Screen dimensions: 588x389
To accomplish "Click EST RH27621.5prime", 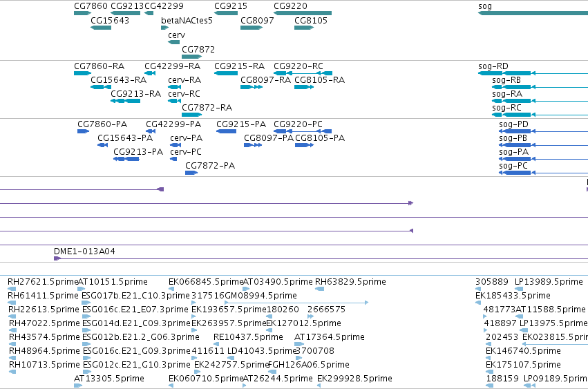I will point(43,282).
